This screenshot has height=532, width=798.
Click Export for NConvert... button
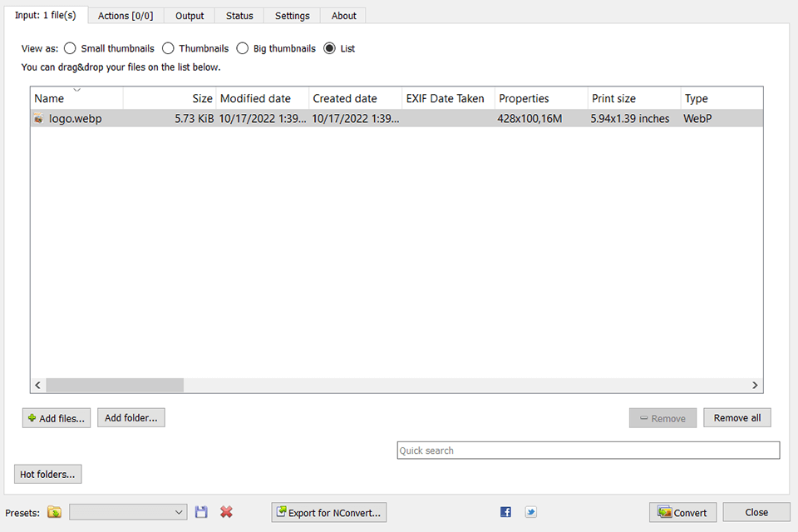pyautogui.click(x=329, y=513)
